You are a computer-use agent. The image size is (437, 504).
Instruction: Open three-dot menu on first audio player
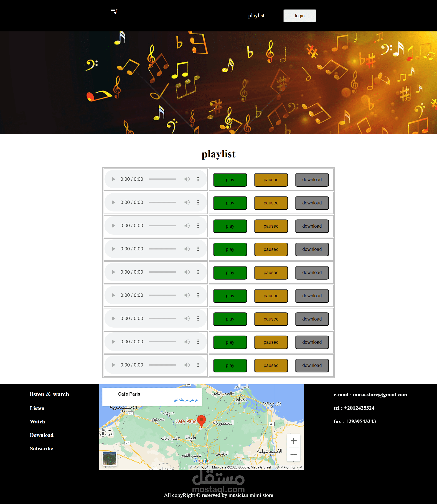tap(198, 179)
